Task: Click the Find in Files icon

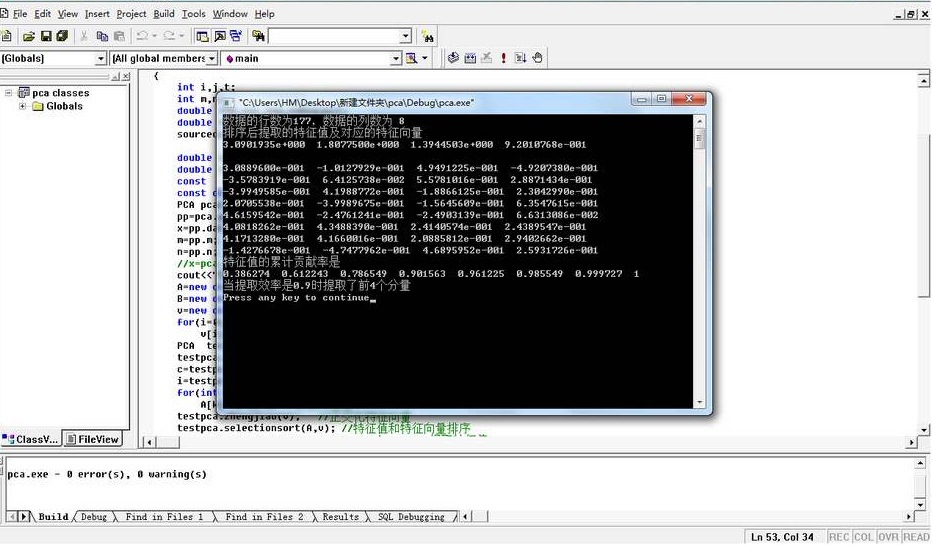Action: click(258, 36)
